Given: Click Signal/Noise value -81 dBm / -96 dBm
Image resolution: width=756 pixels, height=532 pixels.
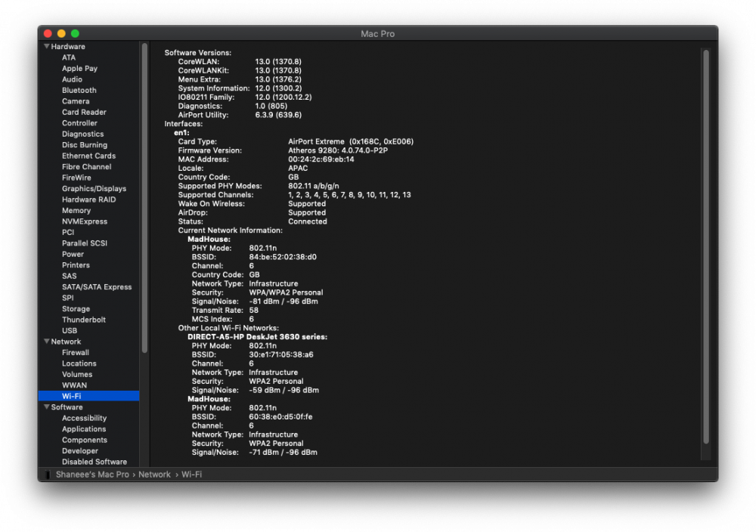Looking at the screenshot, I should coord(283,302).
